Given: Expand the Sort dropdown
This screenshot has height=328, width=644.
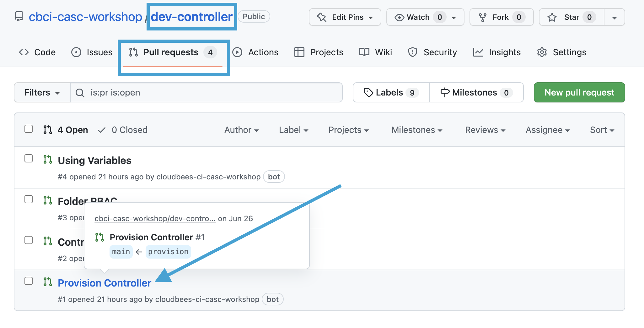Looking at the screenshot, I should (x=601, y=130).
